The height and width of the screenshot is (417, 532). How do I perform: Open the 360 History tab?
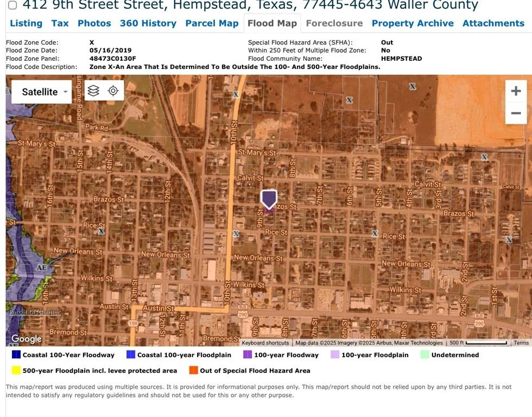[x=148, y=23]
